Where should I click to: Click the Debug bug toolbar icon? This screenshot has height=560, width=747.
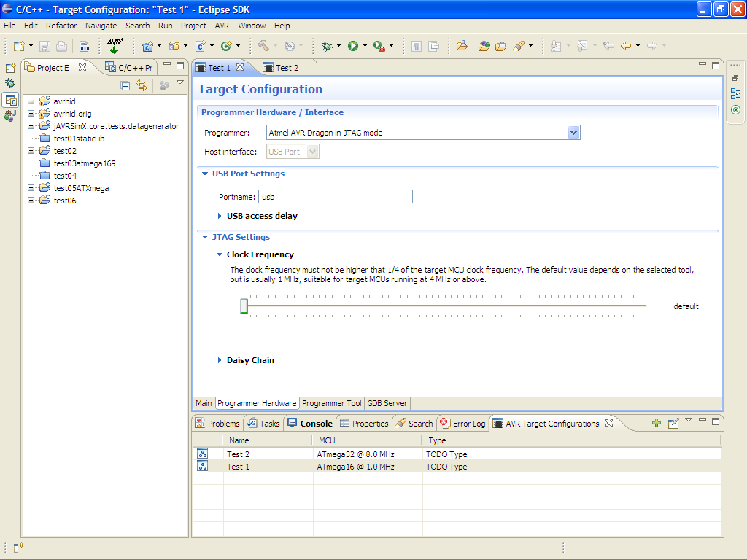[x=327, y=46]
